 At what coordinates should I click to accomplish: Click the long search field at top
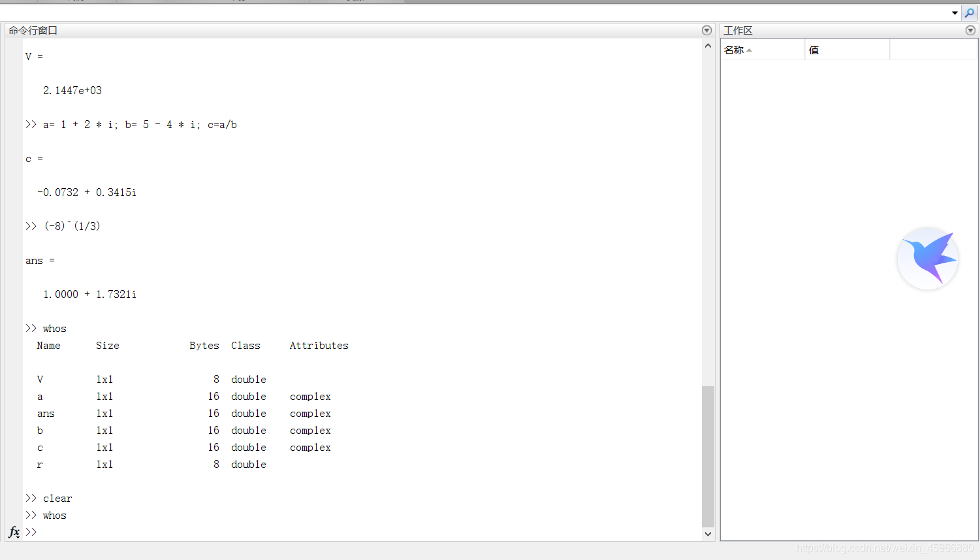click(x=475, y=12)
